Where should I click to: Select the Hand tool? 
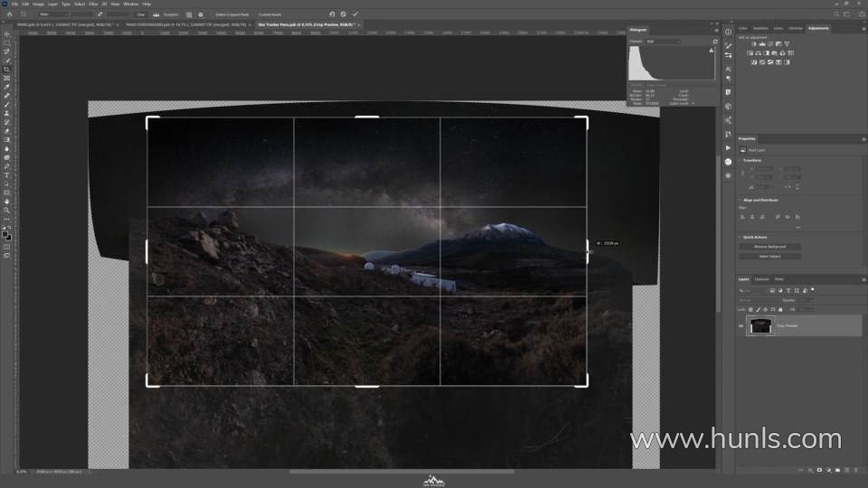coord(6,202)
